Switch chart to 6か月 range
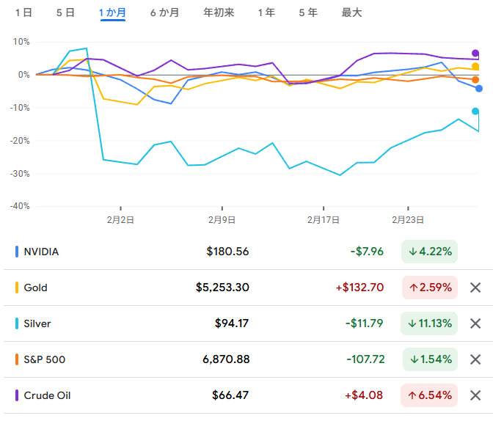 [x=164, y=12]
